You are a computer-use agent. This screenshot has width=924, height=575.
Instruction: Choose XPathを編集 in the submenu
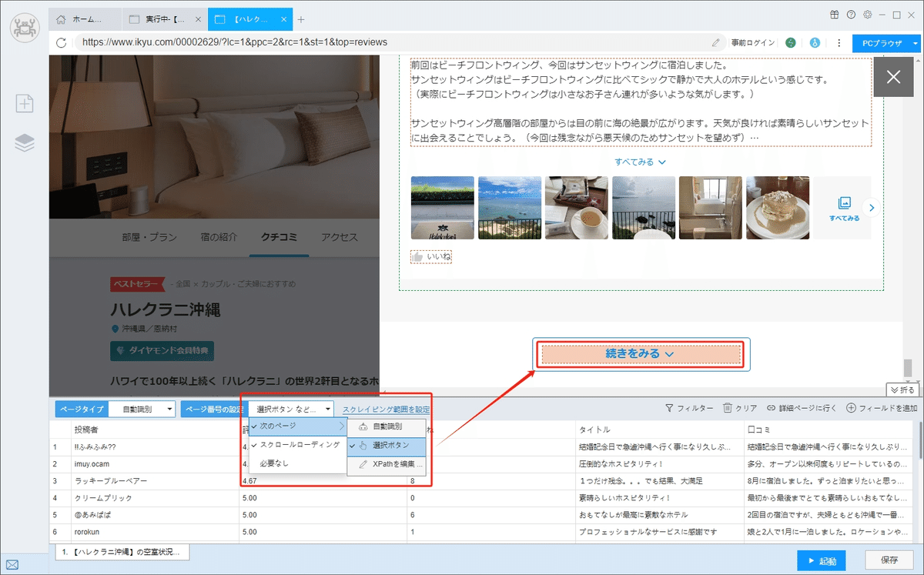pyautogui.click(x=386, y=465)
